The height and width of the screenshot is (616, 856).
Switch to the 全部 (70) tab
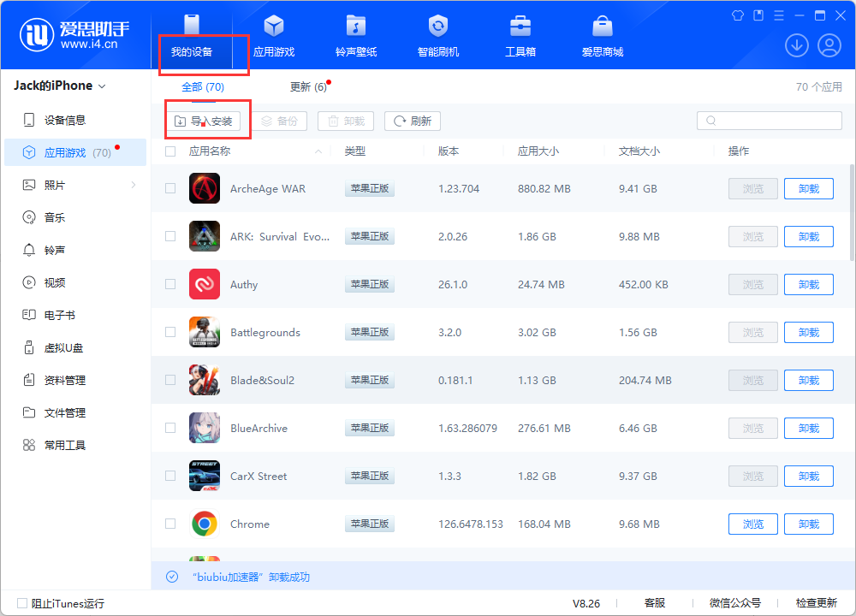pyautogui.click(x=203, y=86)
